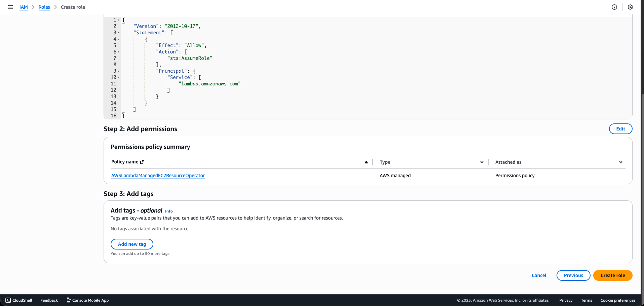644x306 pixels.
Task: Open the Info help panel
Action: click(614, 7)
